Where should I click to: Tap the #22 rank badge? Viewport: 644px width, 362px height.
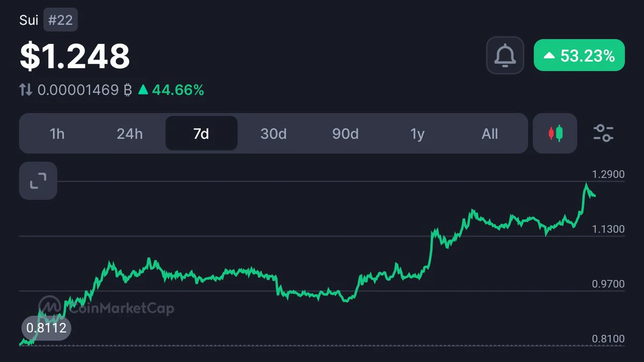(61, 21)
